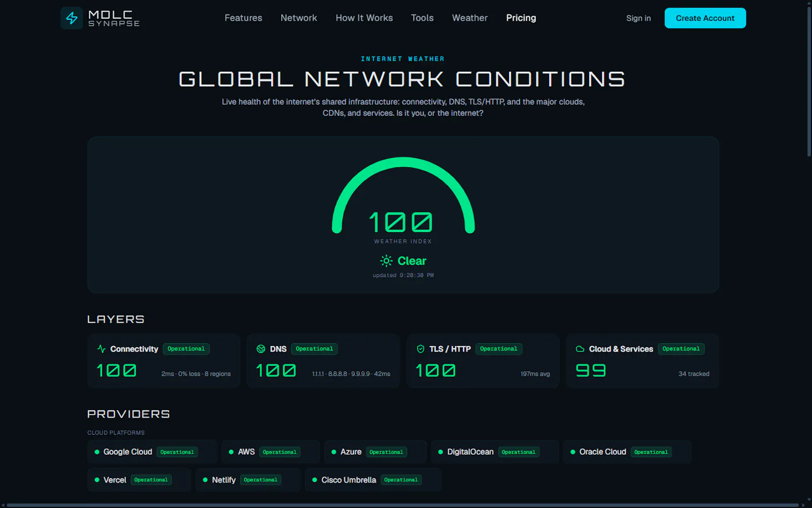Click the Cloud & Services Operational badge
Viewport: 812px width, 508px height.
[681, 349]
